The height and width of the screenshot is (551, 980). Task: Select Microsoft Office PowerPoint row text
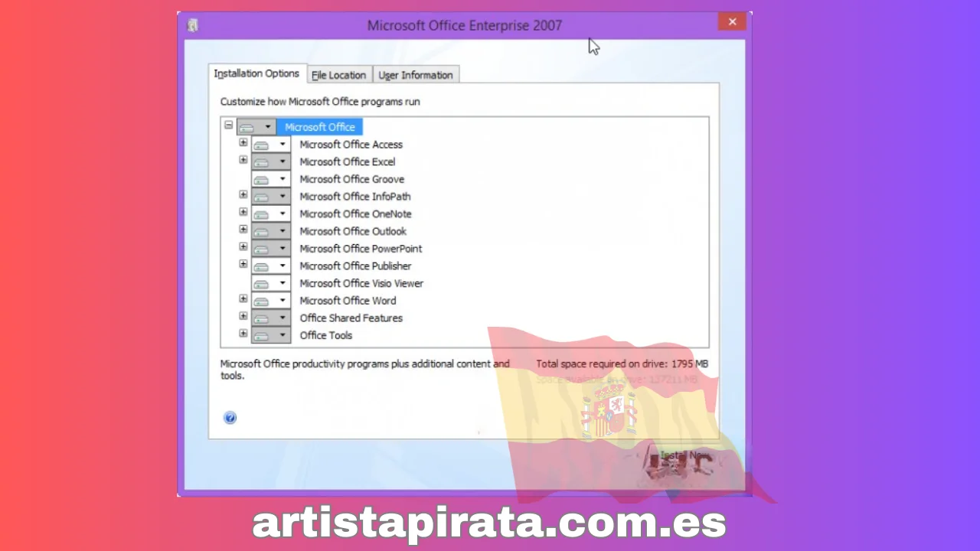tap(361, 249)
